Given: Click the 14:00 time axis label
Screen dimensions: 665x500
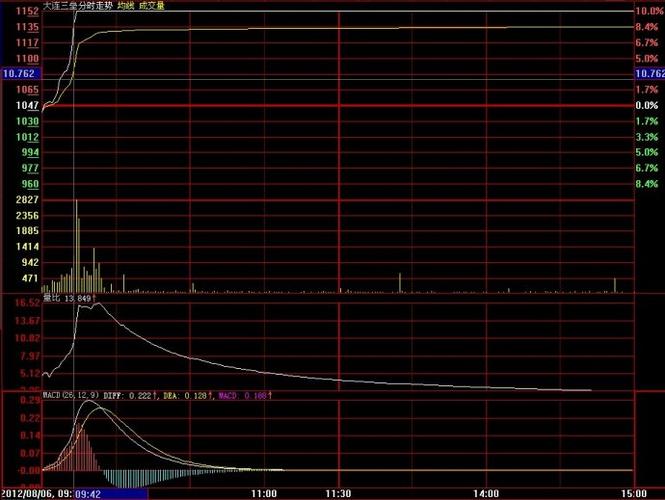Looking at the screenshot, I should (x=486, y=494).
